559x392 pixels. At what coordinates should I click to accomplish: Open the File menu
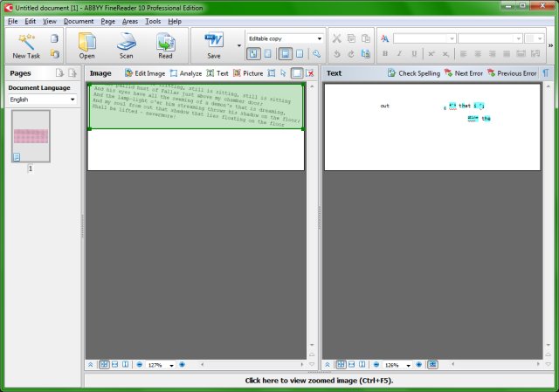click(13, 21)
